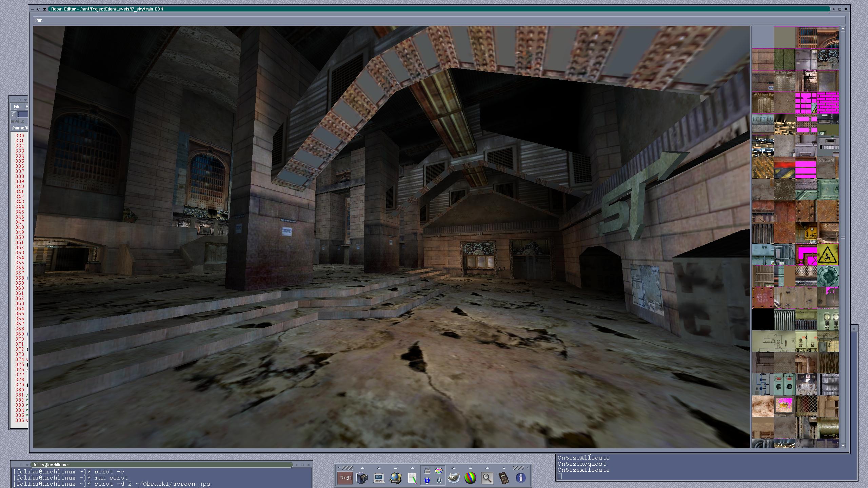Viewport: 868px width, 488px height.
Task: Expand subpanel arrow above terminal icon
Action: pos(379,468)
